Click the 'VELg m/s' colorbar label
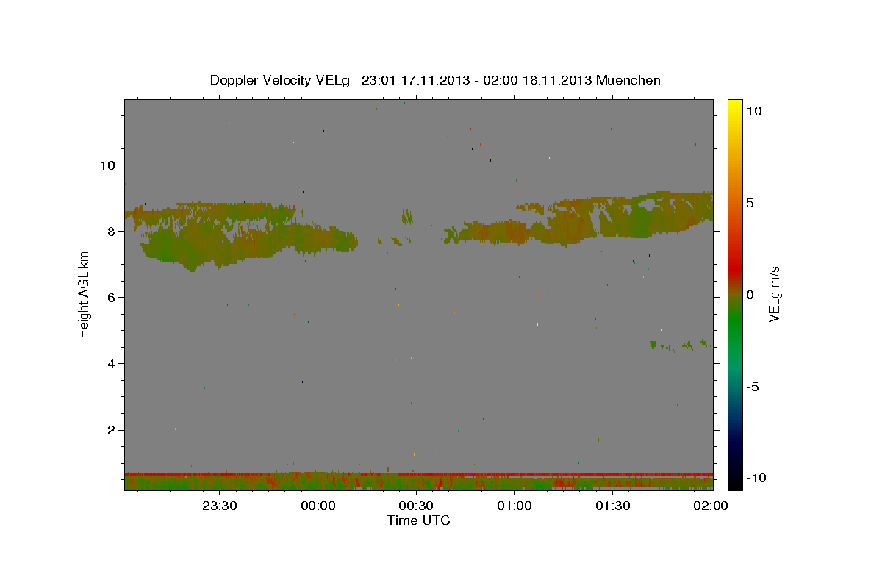882x588 pixels. pos(774,294)
